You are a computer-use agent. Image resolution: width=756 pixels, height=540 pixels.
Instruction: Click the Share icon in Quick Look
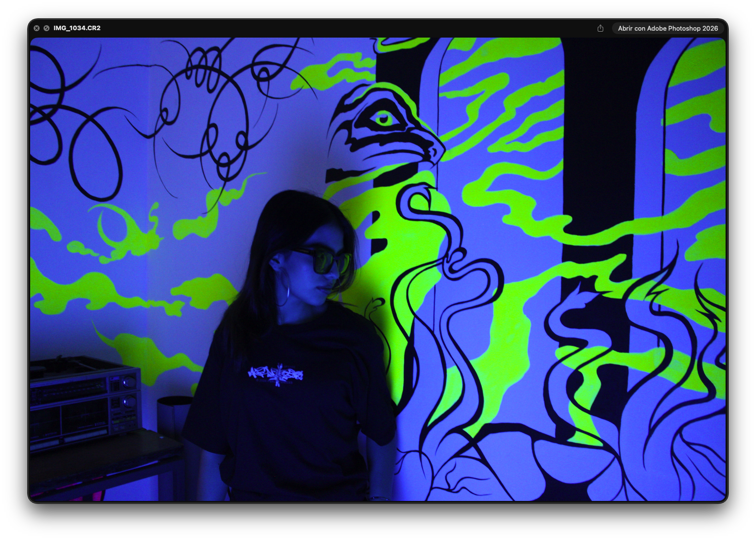point(600,28)
